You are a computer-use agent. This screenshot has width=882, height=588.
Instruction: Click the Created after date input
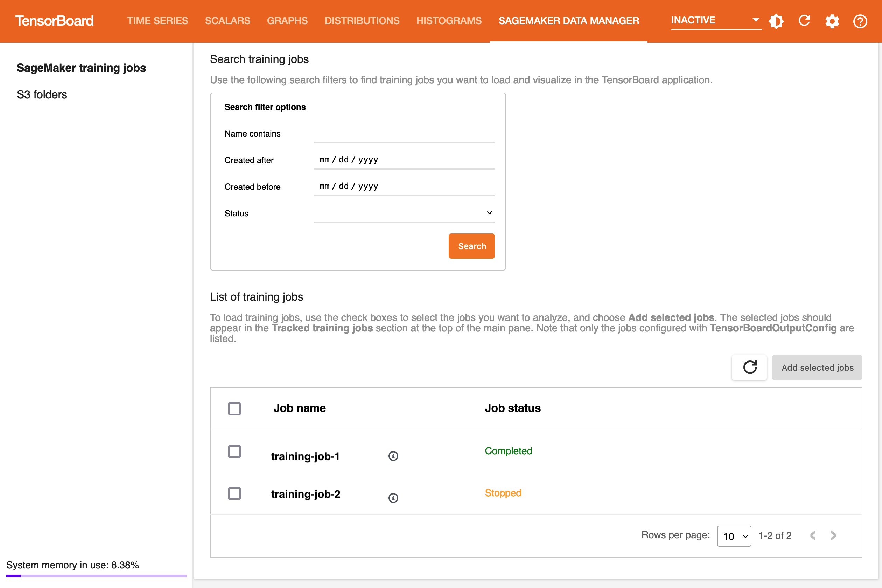click(404, 160)
